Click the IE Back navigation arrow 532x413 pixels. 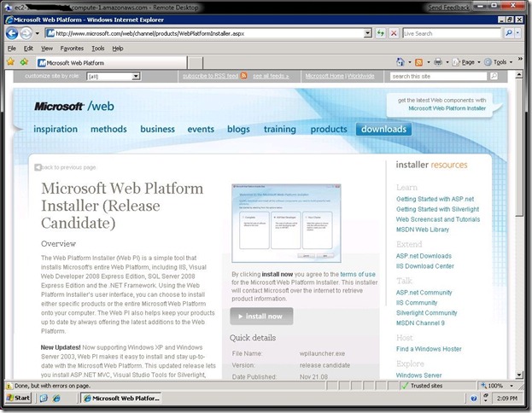click(12, 33)
